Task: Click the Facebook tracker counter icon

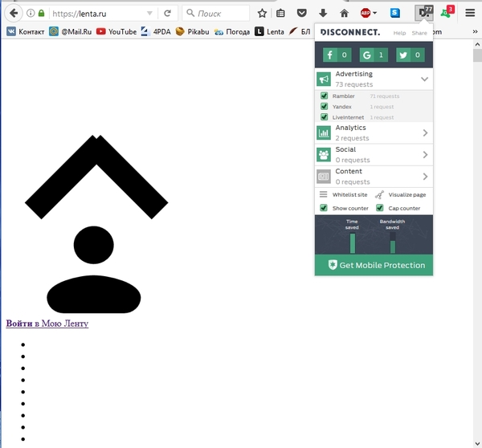Action: [x=330, y=55]
